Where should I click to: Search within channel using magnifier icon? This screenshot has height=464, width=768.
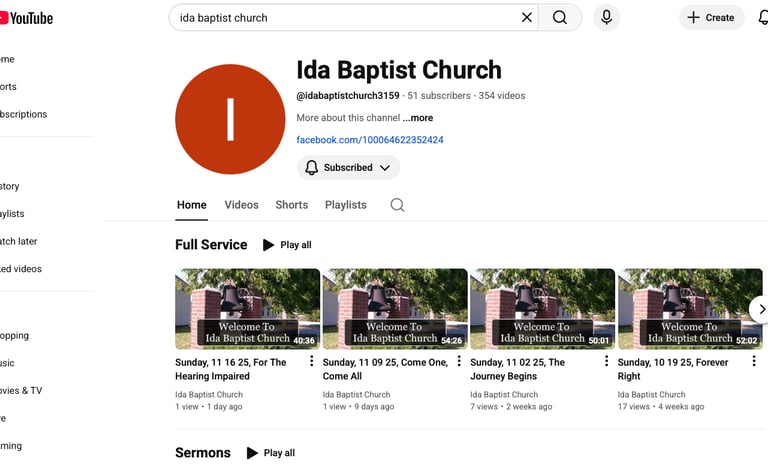tap(397, 205)
